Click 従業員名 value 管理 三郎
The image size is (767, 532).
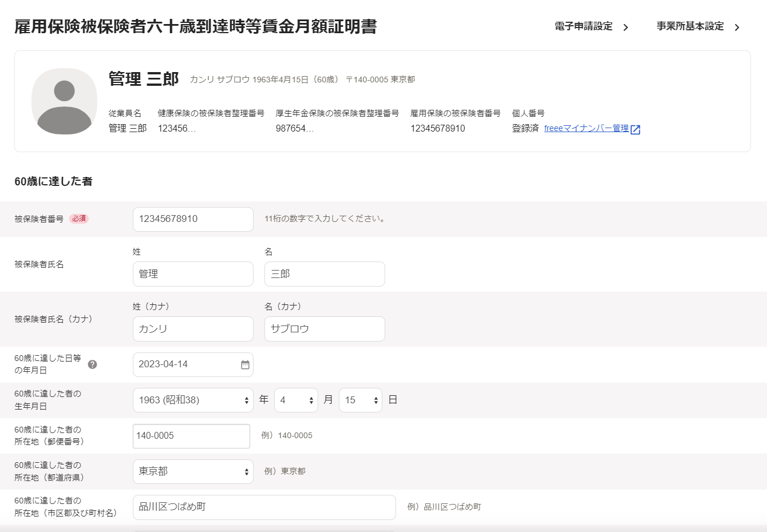128,129
